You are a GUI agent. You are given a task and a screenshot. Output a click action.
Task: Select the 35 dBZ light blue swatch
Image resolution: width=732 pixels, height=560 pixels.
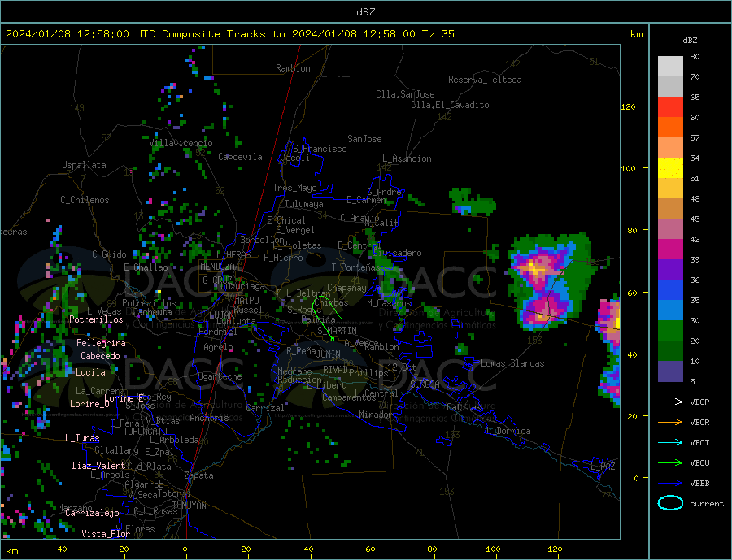pyautogui.click(x=670, y=310)
